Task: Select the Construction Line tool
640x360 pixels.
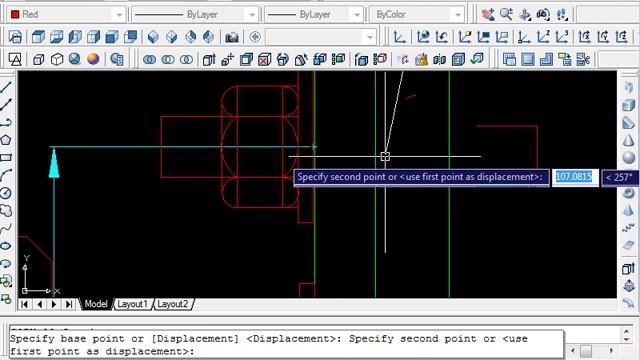Action: pos(6,104)
